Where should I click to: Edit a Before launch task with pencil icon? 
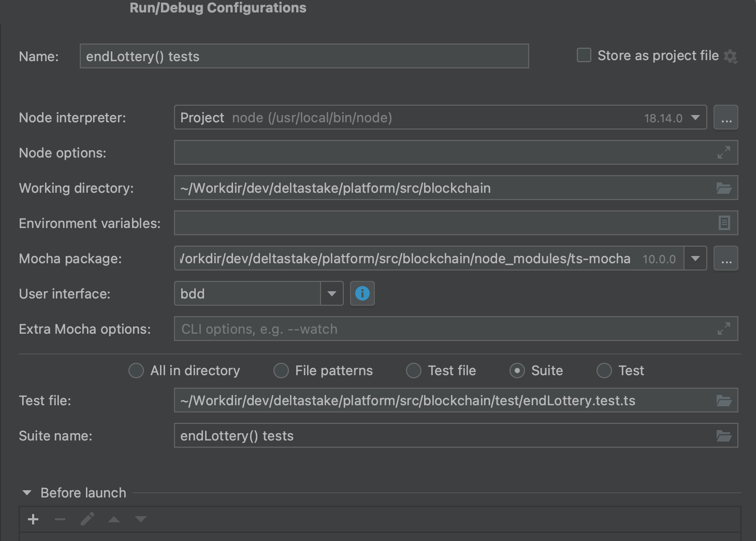click(87, 519)
